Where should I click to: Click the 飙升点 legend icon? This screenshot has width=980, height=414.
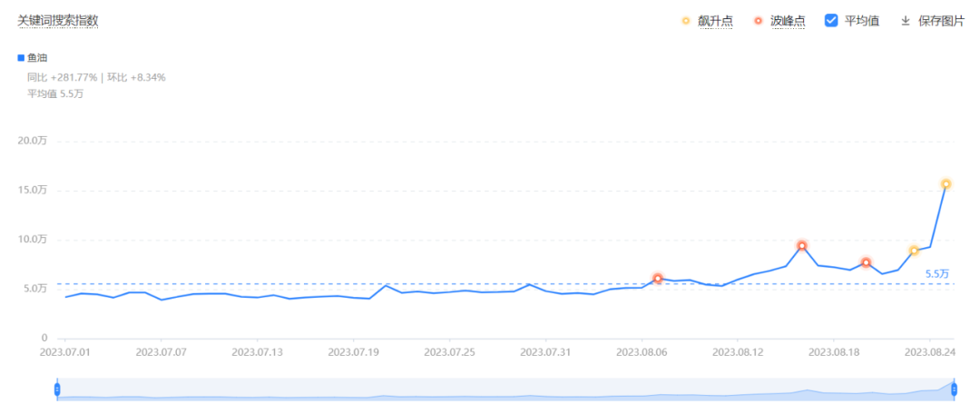685,21
